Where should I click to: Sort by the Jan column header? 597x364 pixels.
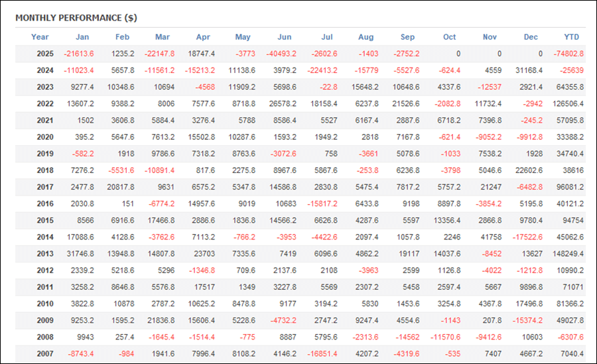[82, 37]
